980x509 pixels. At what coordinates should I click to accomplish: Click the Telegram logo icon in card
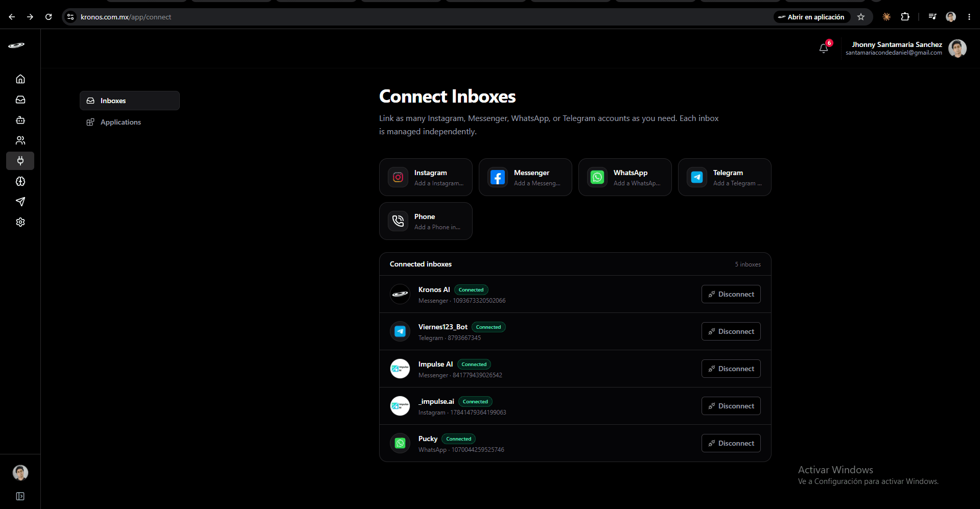tap(697, 177)
